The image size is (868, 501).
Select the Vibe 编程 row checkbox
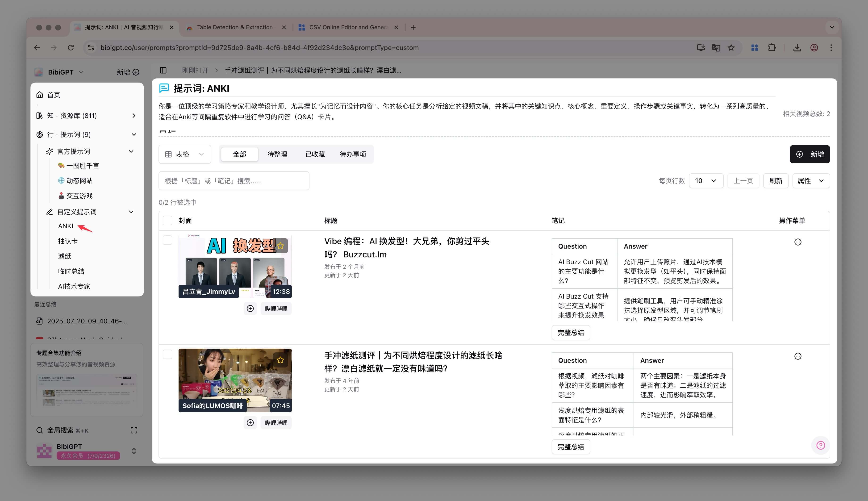[167, 240]
